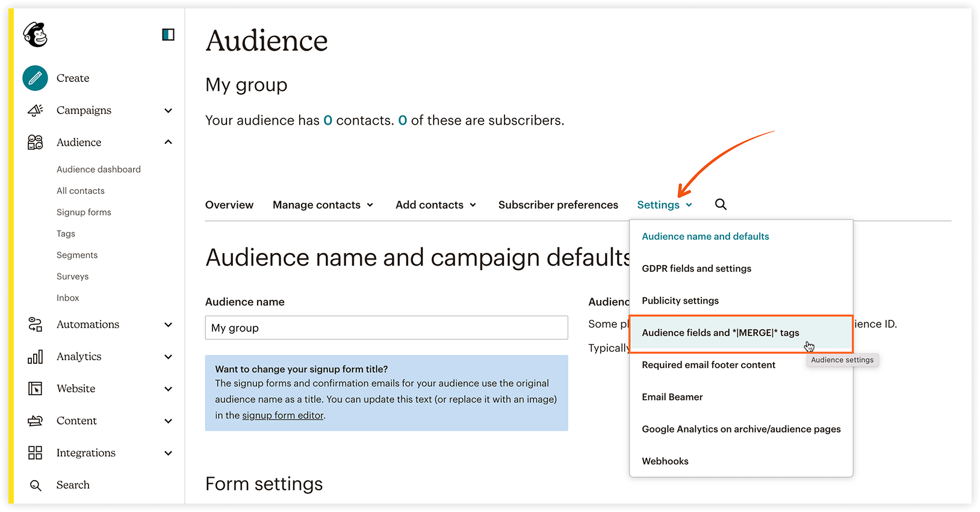This screenshot has height=512, width=980.
Task: Click 'Want to change your signup form title?'
Action: click(x=301, y=369)
